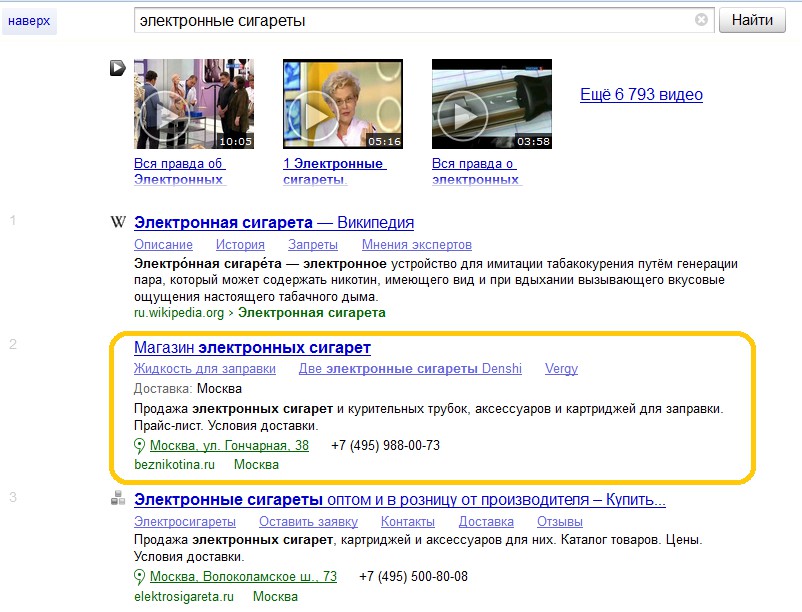This screenshot has height=612, width=802.
Task: Open the Электросигареты sitelink
Action: (185, 522)
